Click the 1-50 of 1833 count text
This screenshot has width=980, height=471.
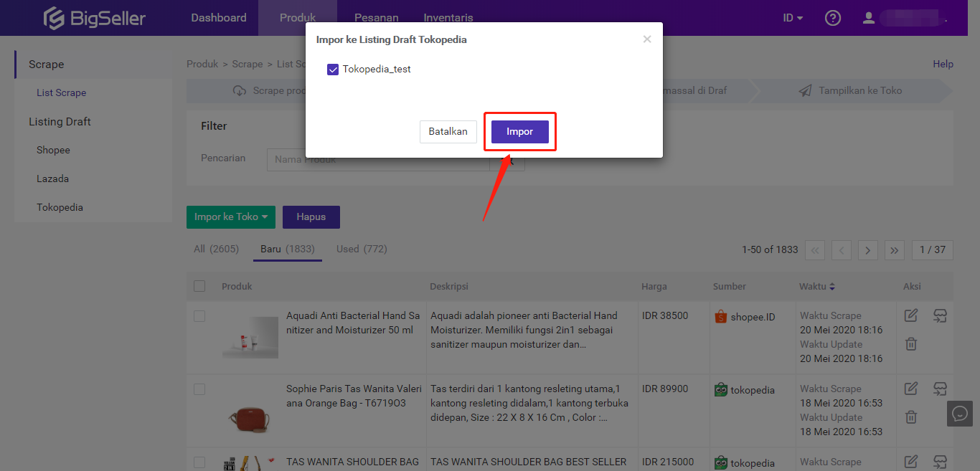click(x=770, y=249)
